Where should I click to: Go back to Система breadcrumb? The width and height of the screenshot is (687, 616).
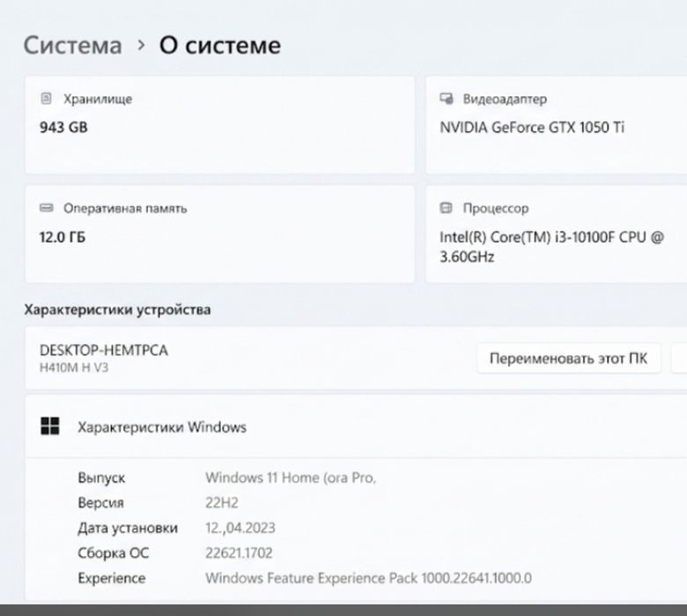[x=73, y=45]
